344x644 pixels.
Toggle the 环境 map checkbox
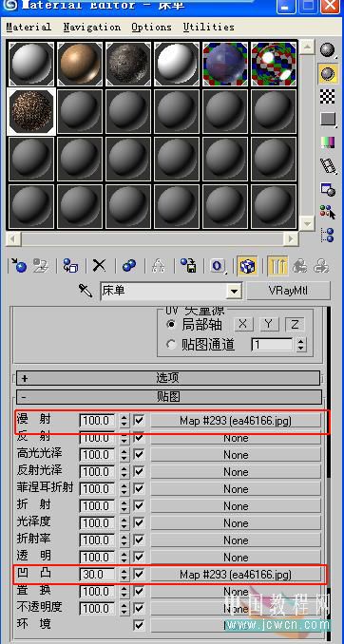[x=140, y=625]
